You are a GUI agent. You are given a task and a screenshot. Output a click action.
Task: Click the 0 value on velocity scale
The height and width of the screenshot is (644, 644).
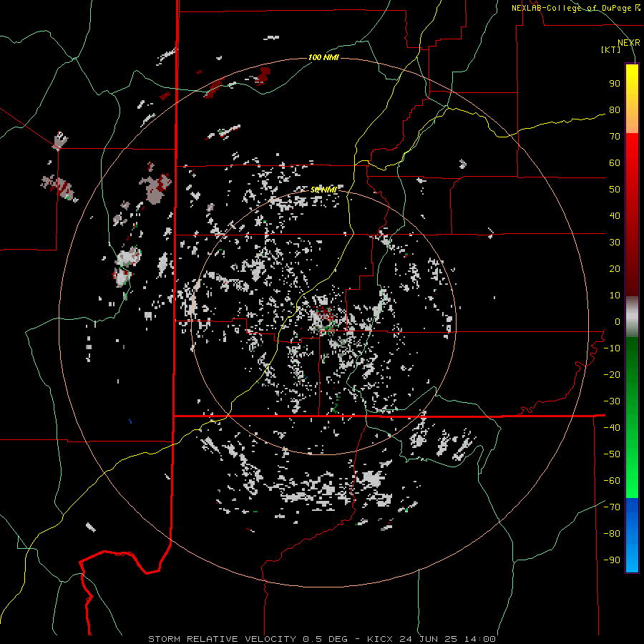pos(618,322)
